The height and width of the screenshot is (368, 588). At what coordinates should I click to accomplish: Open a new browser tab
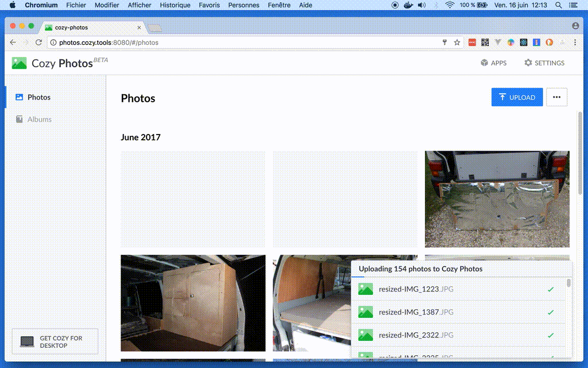pyautogui.click(x=154, y=28)
